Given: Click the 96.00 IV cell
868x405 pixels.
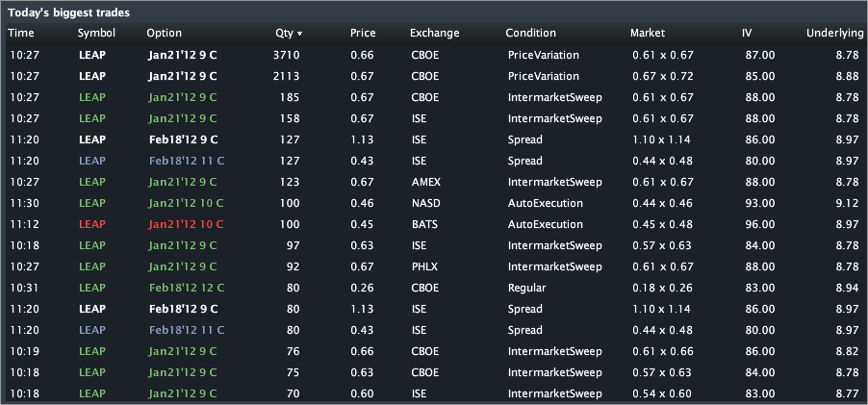Looking at the screenshot, I should pyautogui.click(x=761, y=224).
